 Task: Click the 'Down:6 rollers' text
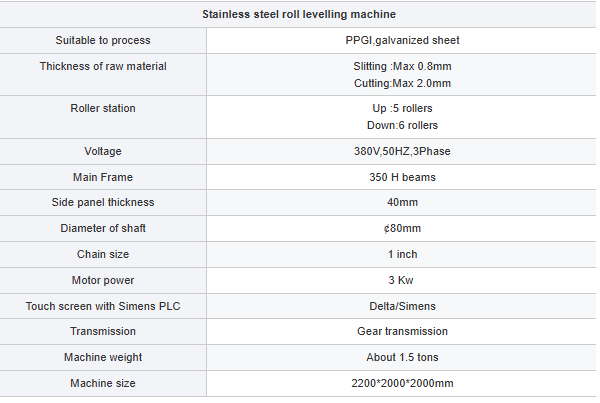coord(402,125)
